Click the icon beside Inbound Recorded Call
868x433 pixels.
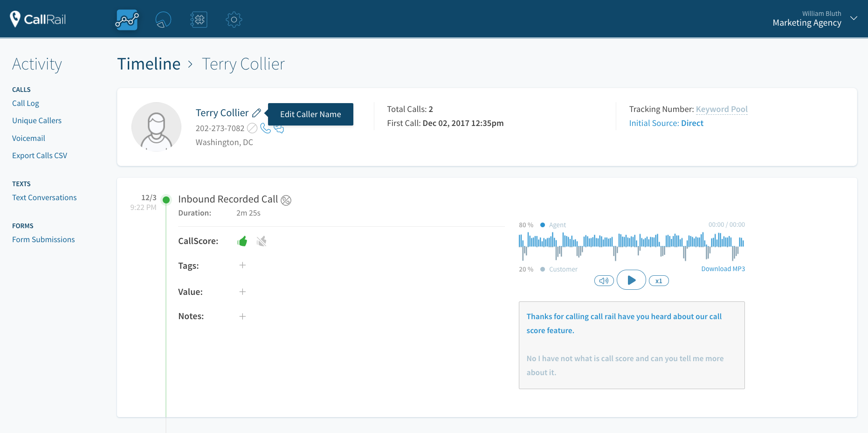coord(286,200)
